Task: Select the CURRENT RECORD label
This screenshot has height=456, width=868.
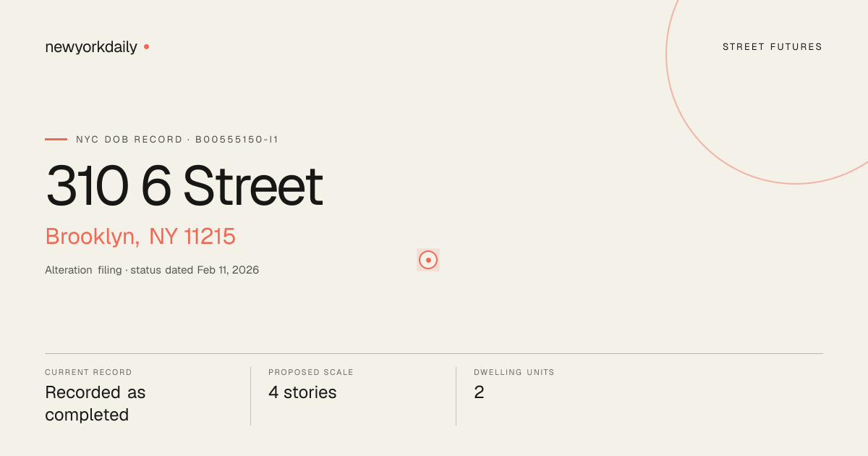Action: click(88, 372)
